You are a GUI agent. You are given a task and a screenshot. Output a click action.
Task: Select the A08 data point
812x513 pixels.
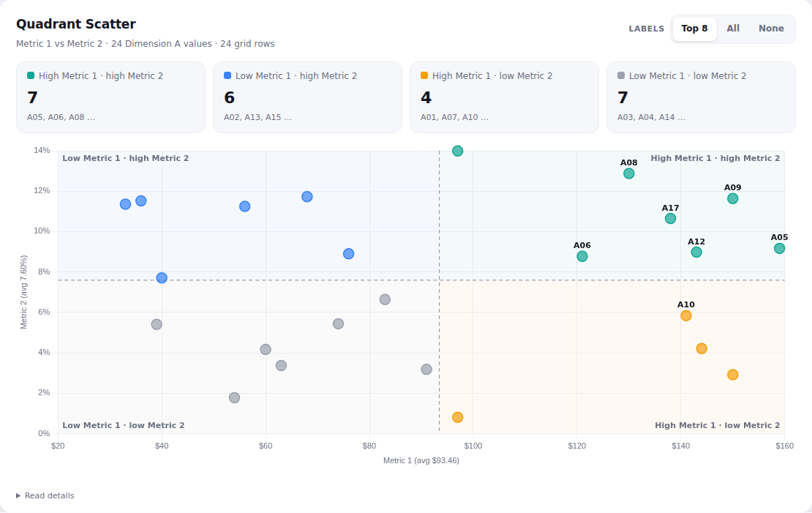pos(628,173)
